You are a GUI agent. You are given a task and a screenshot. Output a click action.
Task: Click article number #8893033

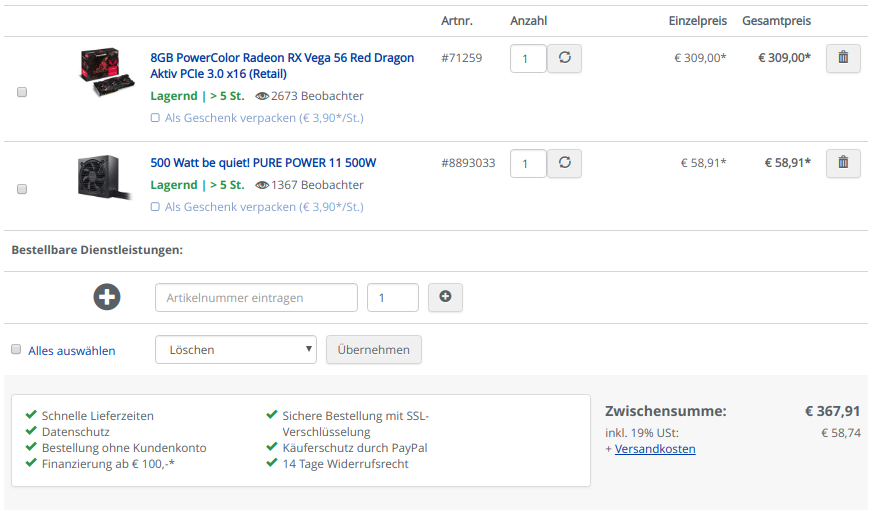pyautogui.click(x=468, y=163)
